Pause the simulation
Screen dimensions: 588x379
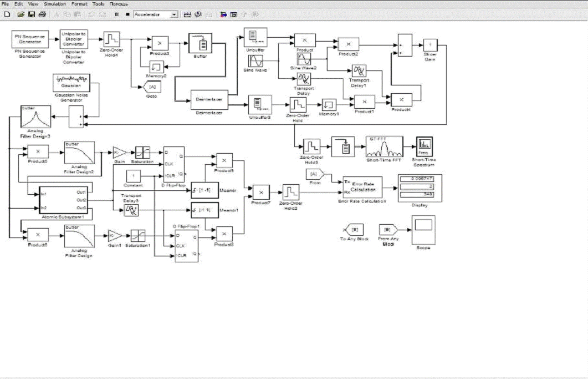(x=116, y=14)
